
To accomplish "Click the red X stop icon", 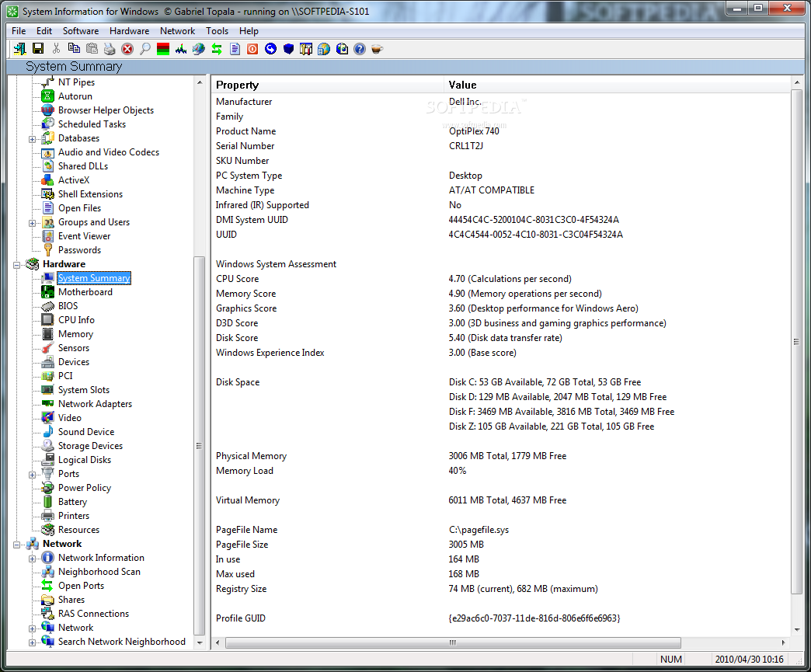I will click(127, 49).
